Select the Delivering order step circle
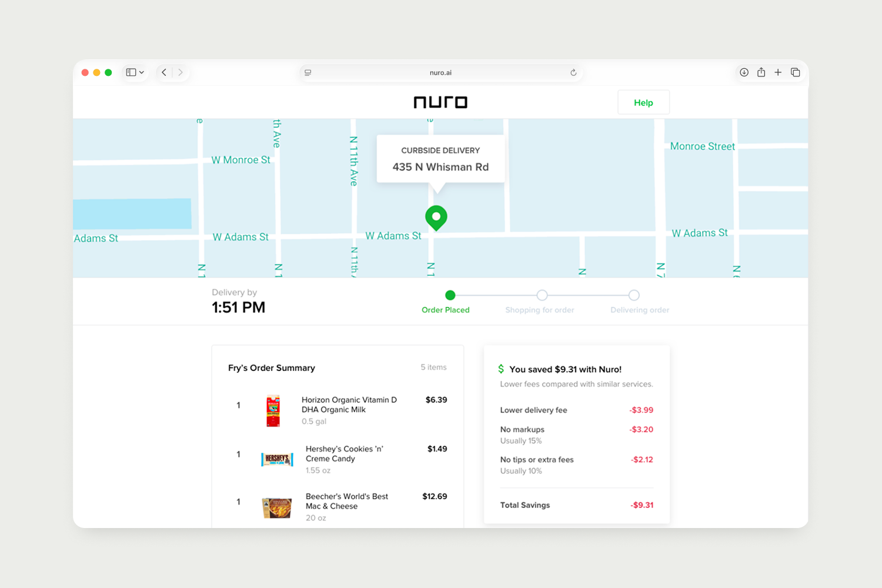The width and height of the screenshot is (882, 588). (x=634, y=295)
